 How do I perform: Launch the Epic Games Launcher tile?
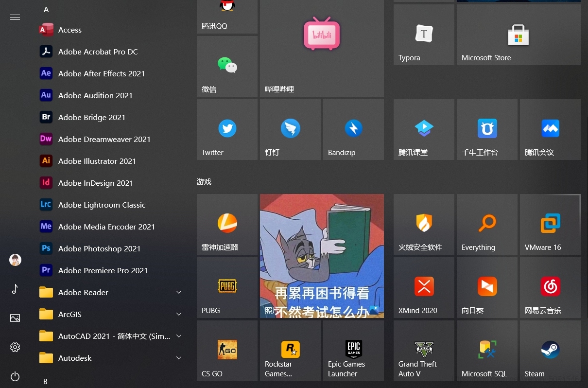click(353, 351)
